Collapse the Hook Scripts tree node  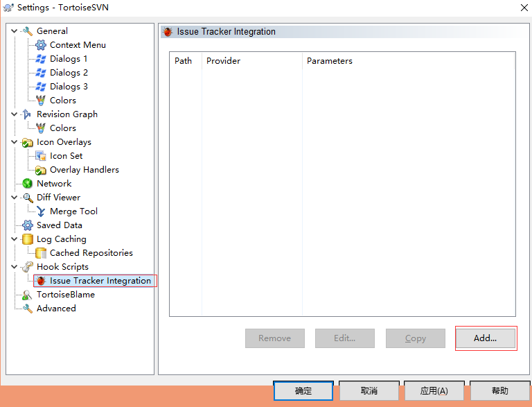click(x=14, y=267)
